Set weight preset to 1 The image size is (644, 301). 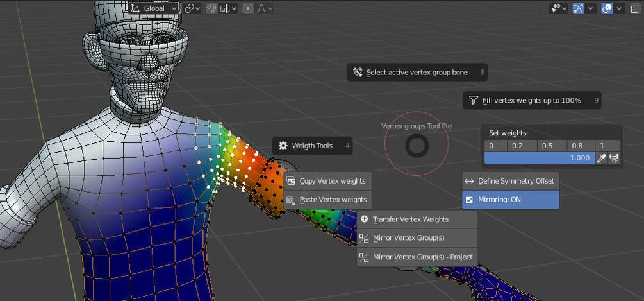(607, 146)
